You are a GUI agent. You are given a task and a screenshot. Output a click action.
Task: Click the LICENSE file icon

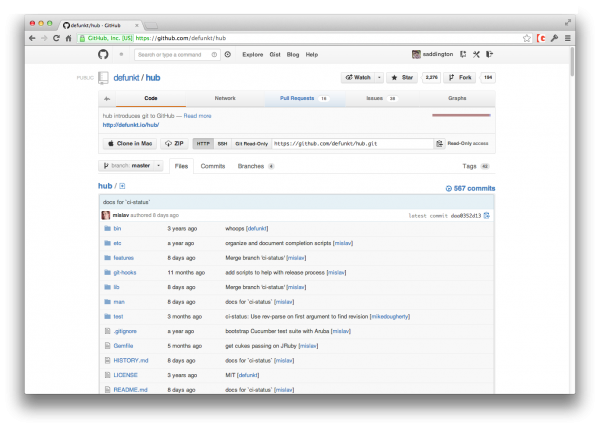tap(108, 375)
